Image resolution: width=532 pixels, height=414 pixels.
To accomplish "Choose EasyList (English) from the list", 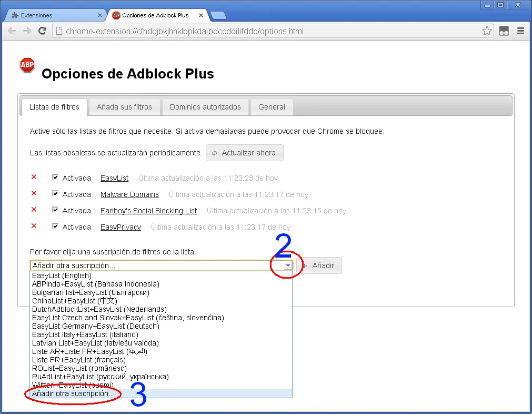I will 161,275.
